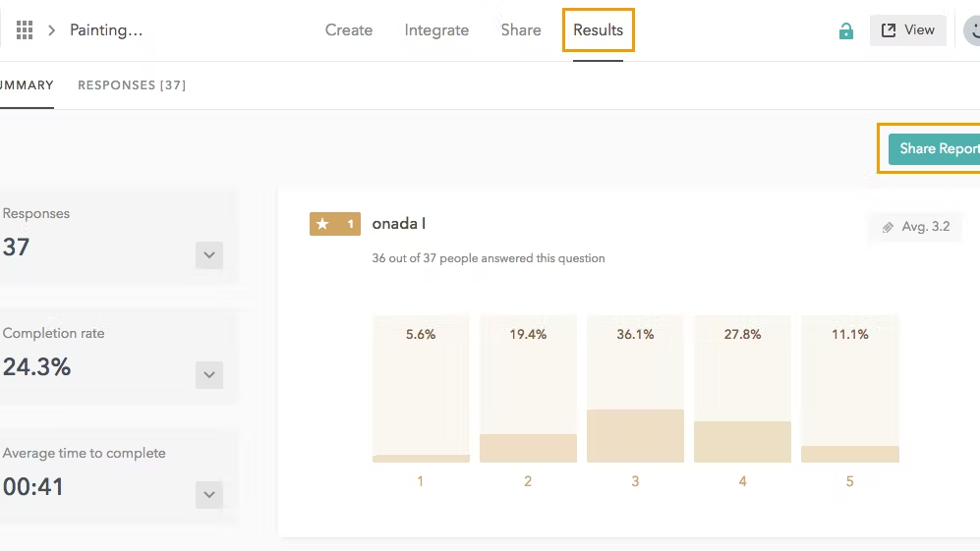Click the star badge for question 1
The image size is (980, 551).
tap(335, 224)
